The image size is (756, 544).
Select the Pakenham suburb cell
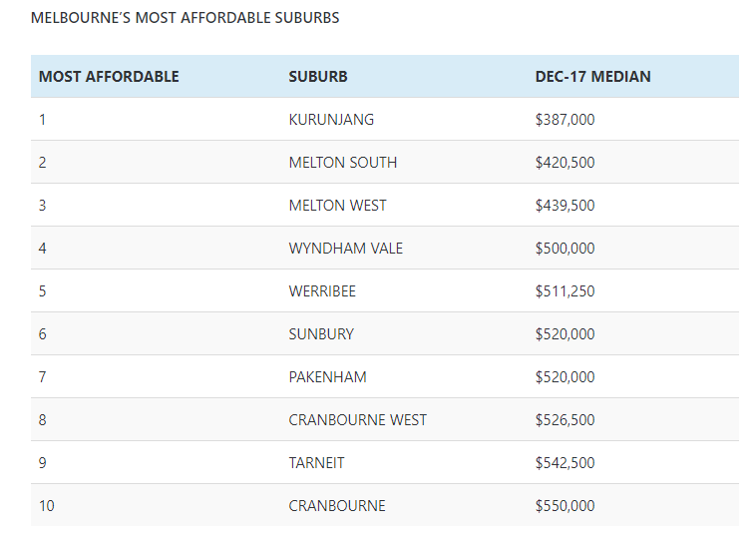[327, 377]
